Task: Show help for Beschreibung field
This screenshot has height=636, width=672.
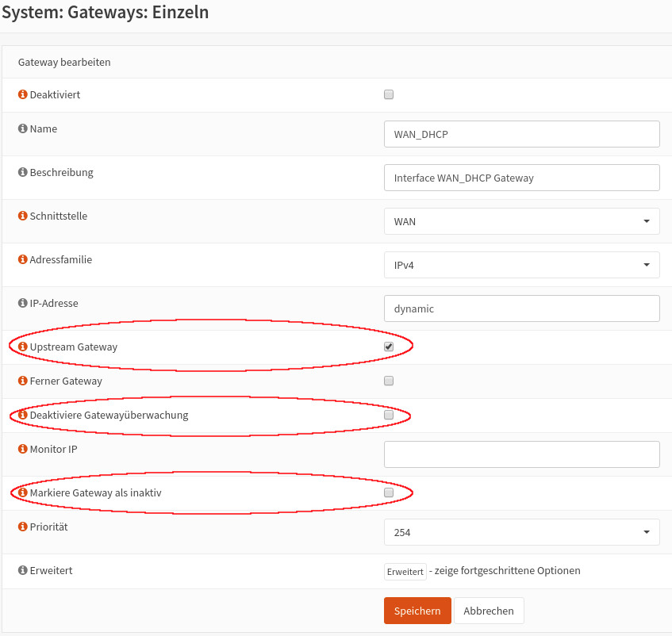Action: click(23, 172)
